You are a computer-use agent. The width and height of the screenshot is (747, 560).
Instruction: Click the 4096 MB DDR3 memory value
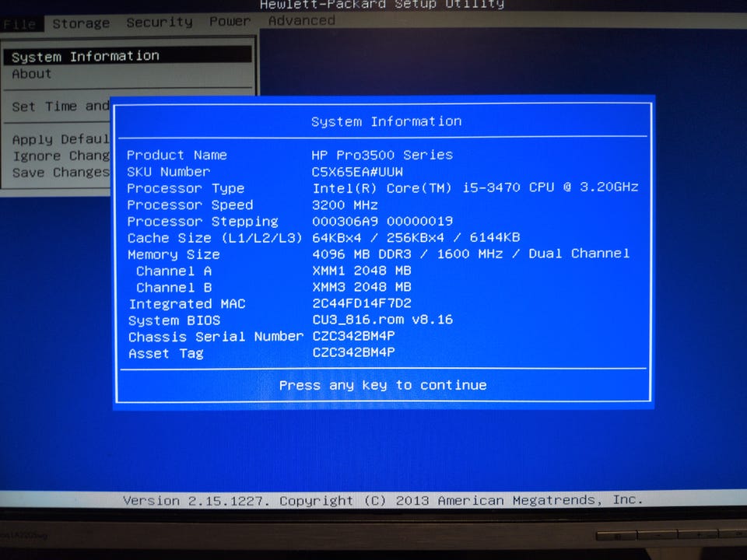point(471,254)
